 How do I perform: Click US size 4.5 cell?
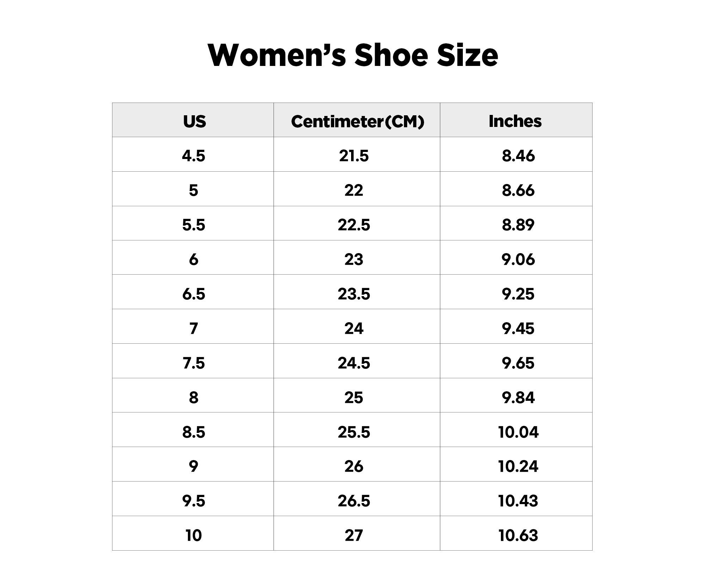[193, 155]
